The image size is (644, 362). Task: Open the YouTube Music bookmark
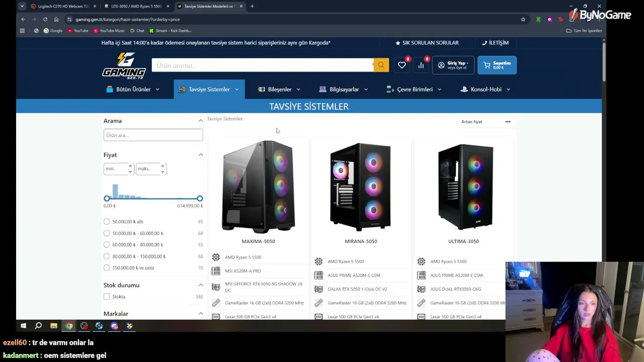click(109, 31)
